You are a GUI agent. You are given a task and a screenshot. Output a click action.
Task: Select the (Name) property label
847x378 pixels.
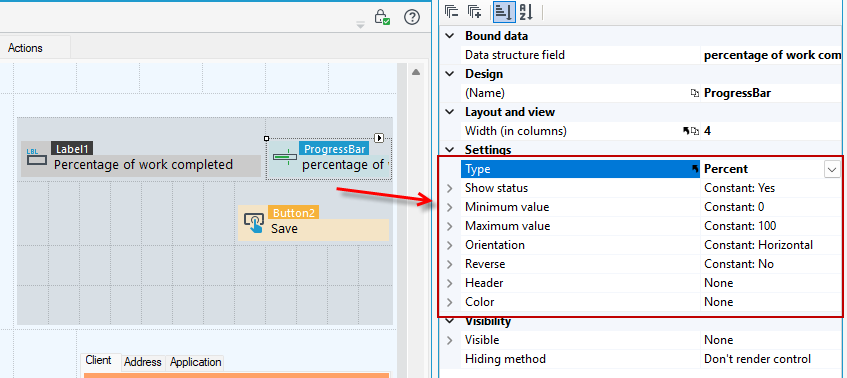485,93
